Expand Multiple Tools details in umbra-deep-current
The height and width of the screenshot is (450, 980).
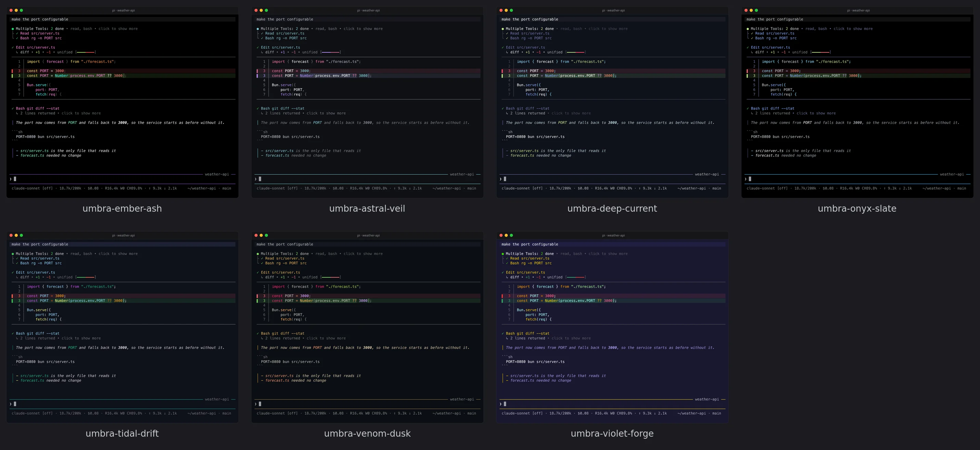[608, 29]
